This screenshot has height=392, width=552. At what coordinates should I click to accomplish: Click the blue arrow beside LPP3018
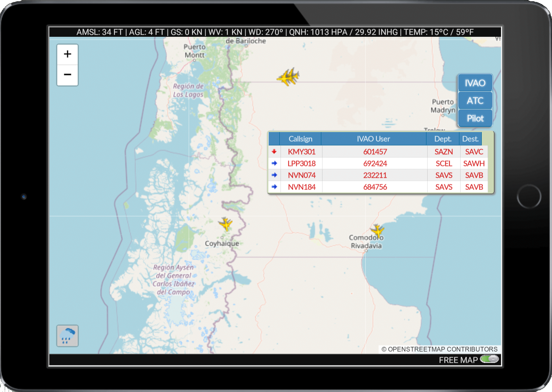coord(274,163)
